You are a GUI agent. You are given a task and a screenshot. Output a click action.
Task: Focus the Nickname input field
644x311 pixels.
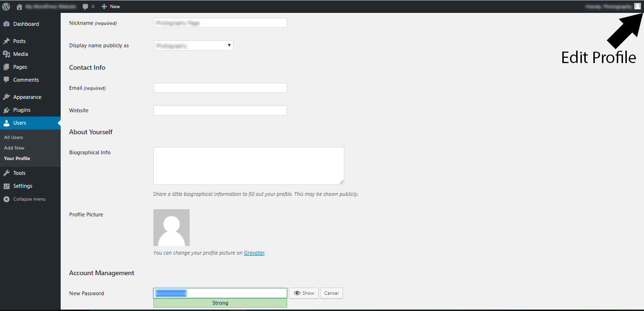220,23
